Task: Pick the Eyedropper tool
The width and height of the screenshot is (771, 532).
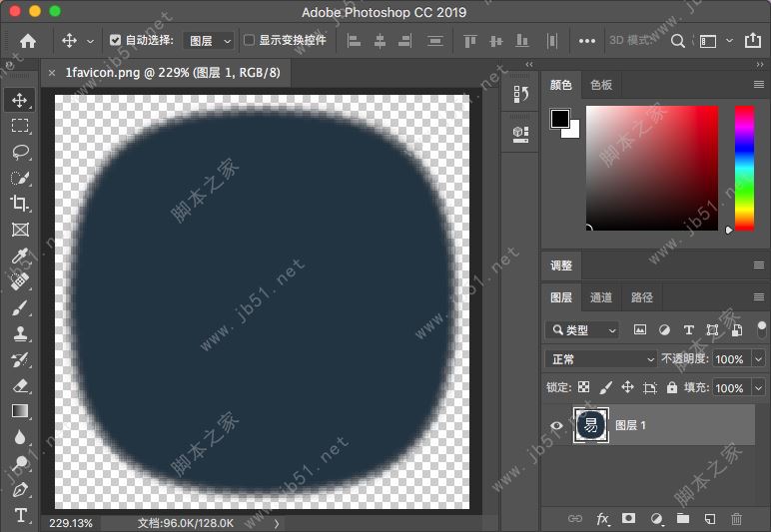Action: tap(20, 256)
